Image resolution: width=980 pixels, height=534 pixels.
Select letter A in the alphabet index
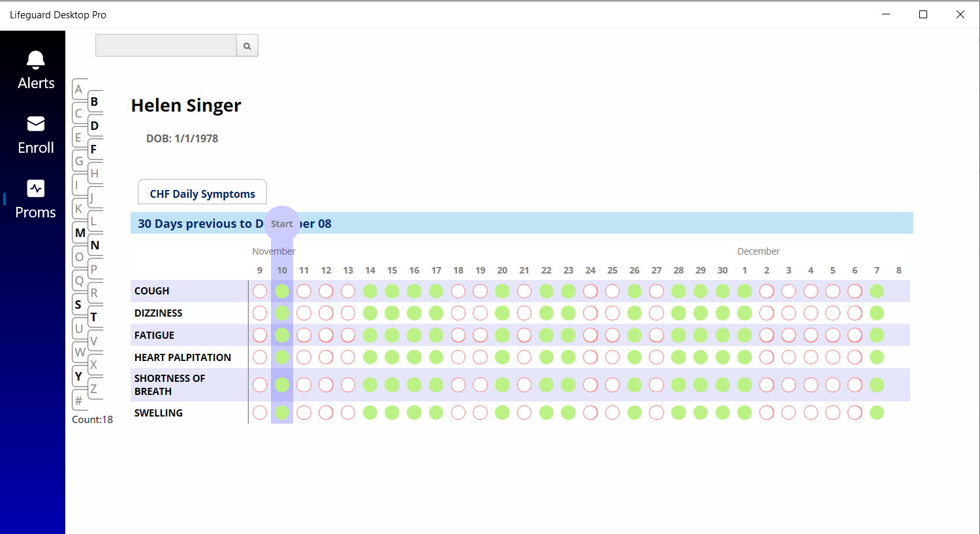click(80, 89)
